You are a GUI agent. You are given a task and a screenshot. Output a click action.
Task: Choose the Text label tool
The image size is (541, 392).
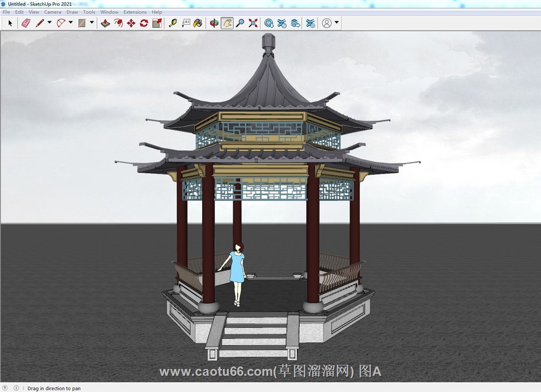[x=186, y=23]
